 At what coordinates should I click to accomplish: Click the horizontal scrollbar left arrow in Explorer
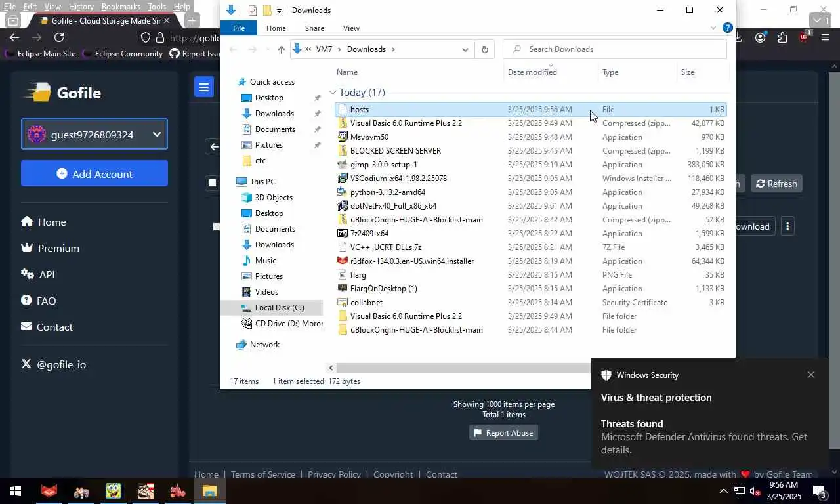331,368
